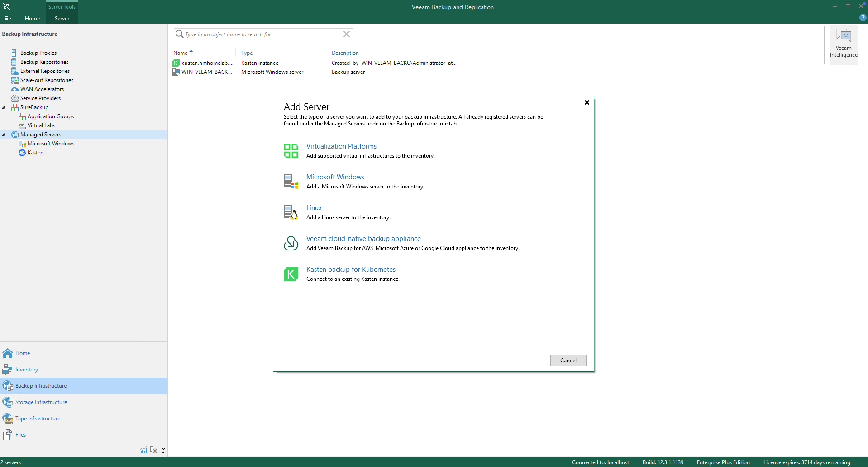Choose Kasten backup for Kubernetes link
This screenshot has width=868, height=467.
[351, 270]
